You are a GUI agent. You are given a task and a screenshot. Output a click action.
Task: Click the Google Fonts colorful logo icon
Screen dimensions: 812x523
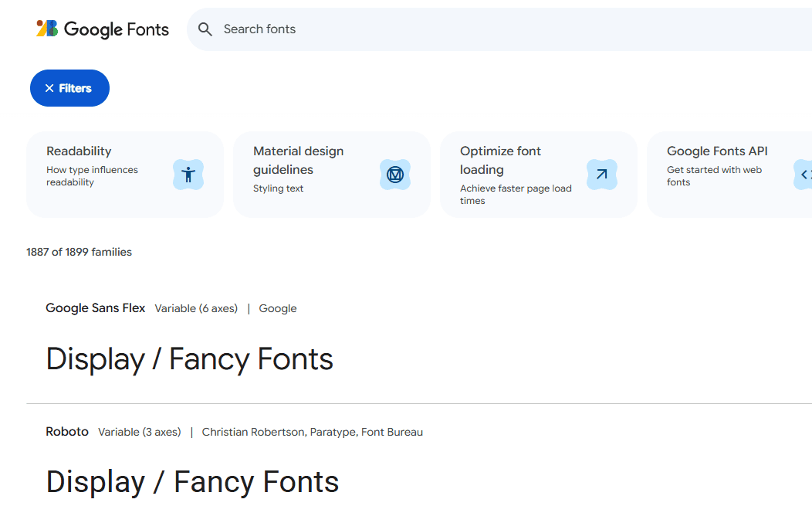coord(47,29)
